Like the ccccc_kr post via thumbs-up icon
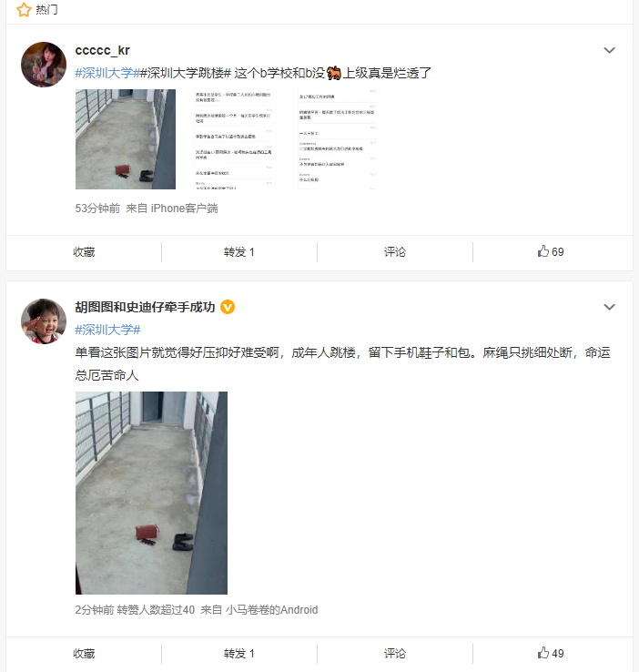The height and width of the screenshot is (672, 639). point(543,251)
